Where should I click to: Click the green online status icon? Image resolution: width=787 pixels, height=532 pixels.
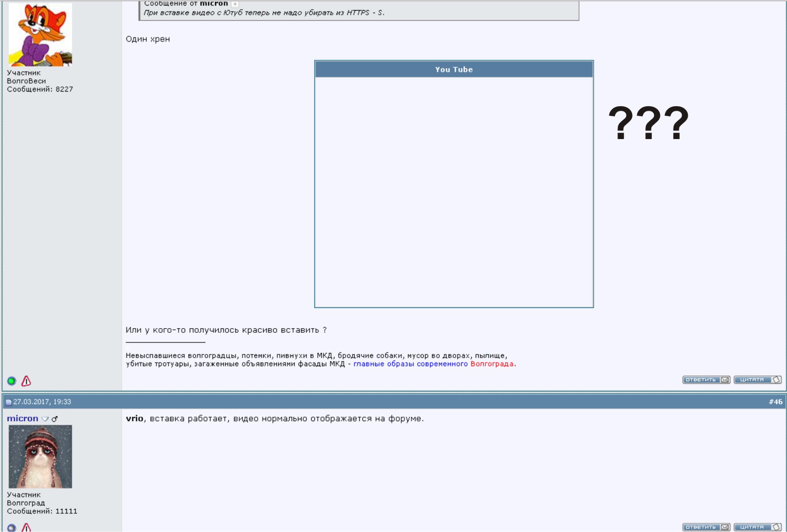tap(12, 381)
